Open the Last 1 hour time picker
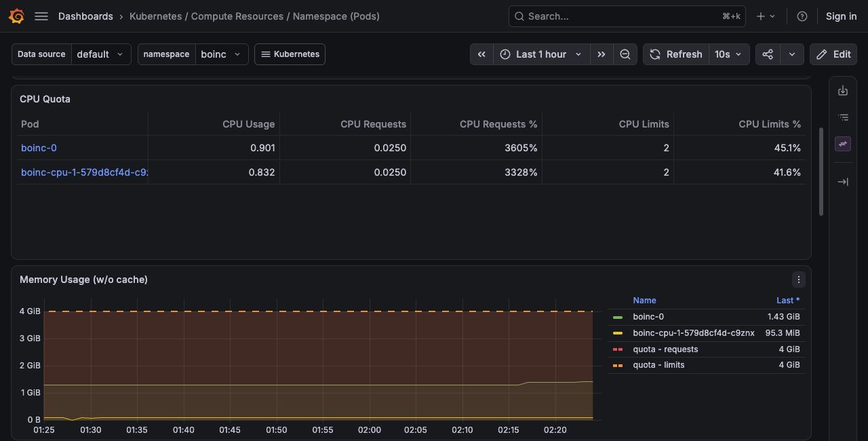Screen dimensions: 868x441 (541, 54)
